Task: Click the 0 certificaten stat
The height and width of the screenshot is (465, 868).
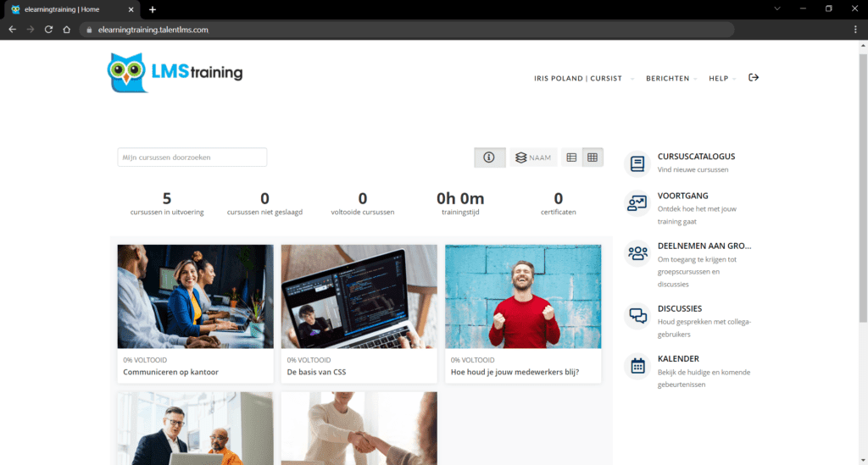Action: [x=558, y=203]
